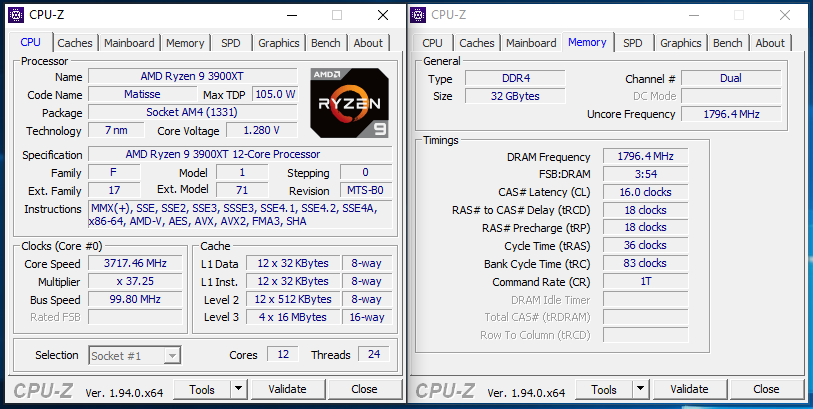Click the FSB:DRAM value 3:54
The width and height of the screenshot is (813, 409).
click(x=646, y=174)
